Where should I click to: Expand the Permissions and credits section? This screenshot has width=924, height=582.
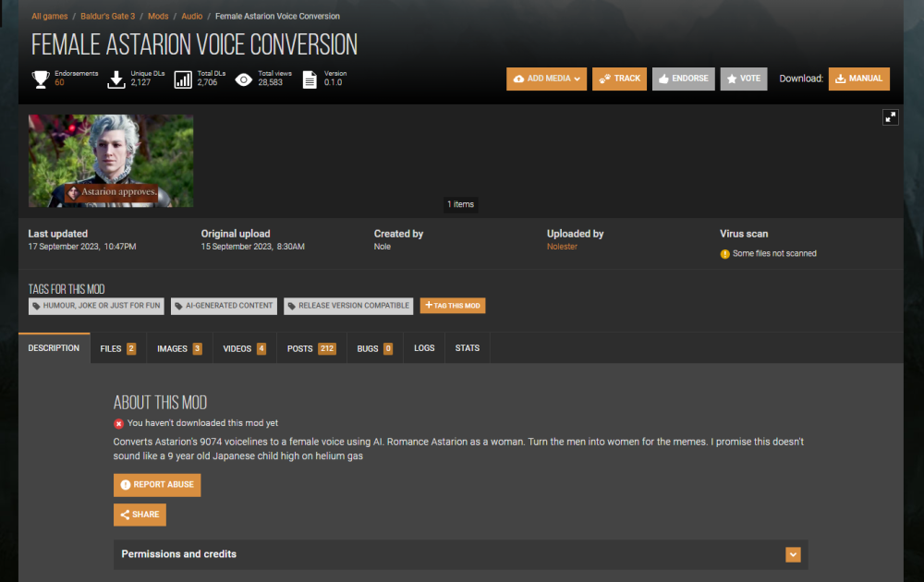[x=792, y=554]
